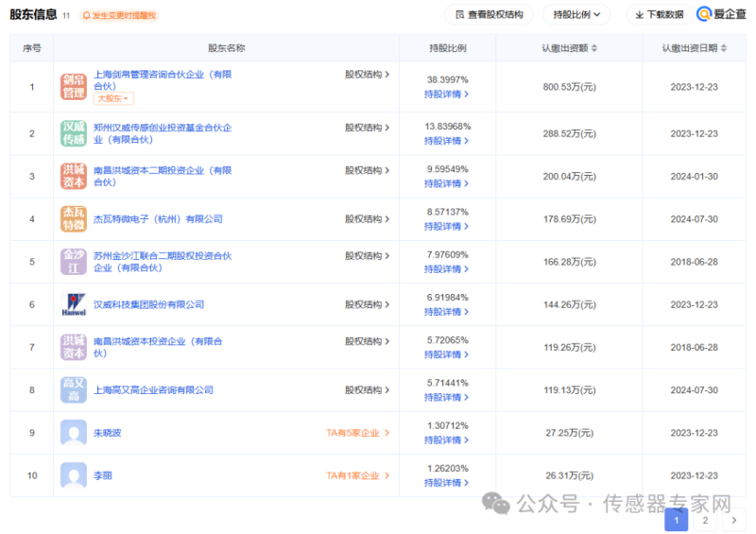The height and width of the screenshot is (534, 756).
Task: Open 股权结构 for 南昌洪城资本投资企业 row 7
Action: 367,341
